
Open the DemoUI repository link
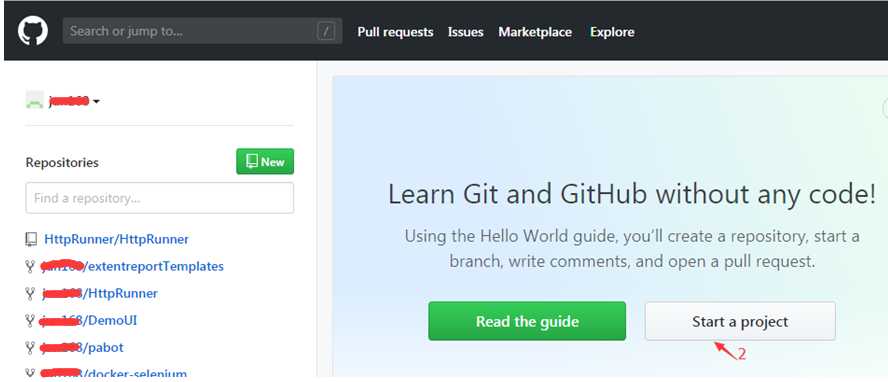(x=88, y=321)
